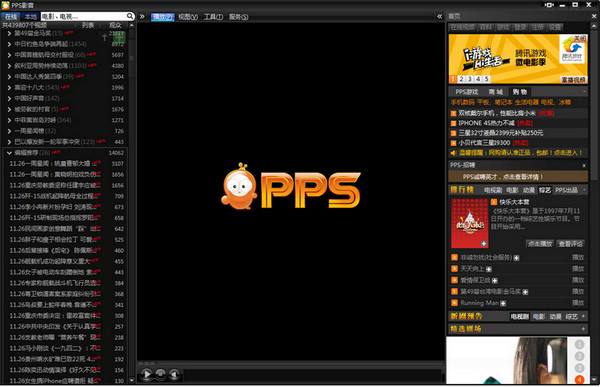Click in the search input field

83,16
